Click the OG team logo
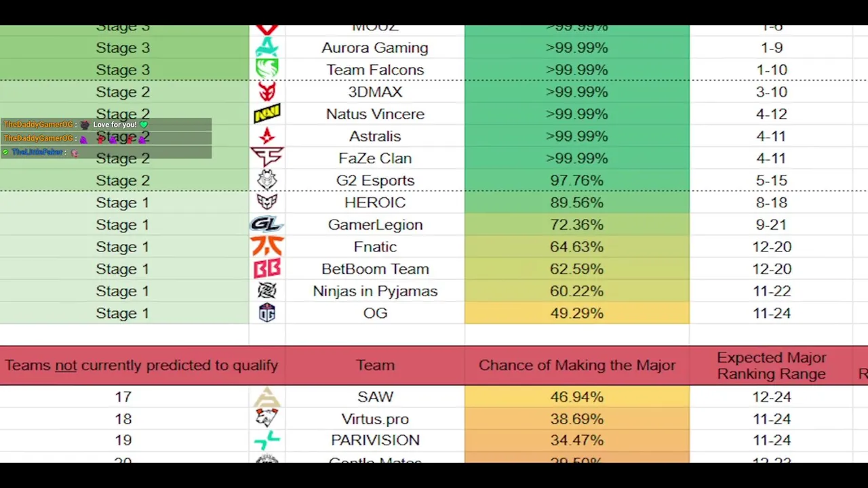Viewport: 868px width, 488px height. [x=267, y=313]
